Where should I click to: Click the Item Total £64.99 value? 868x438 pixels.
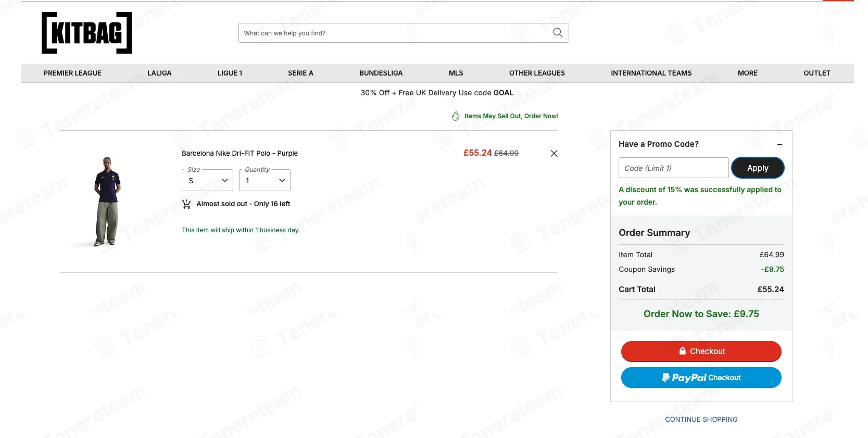[x=772, y=255]
